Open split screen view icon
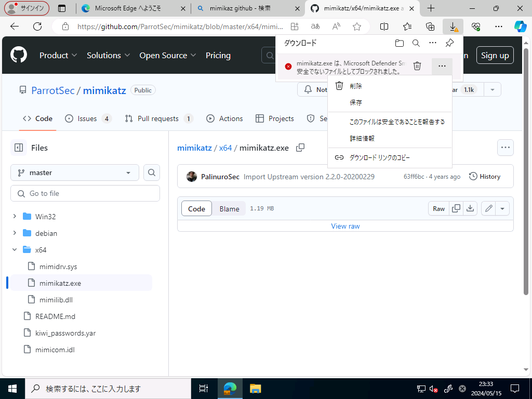 click(384, 26)
